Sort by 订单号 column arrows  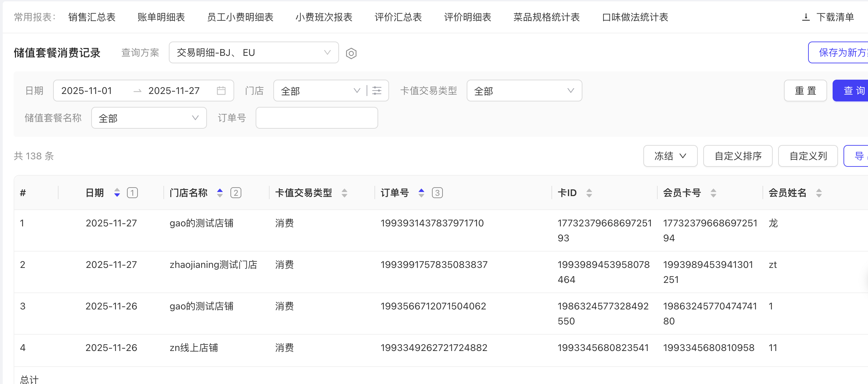click(421, 193)
